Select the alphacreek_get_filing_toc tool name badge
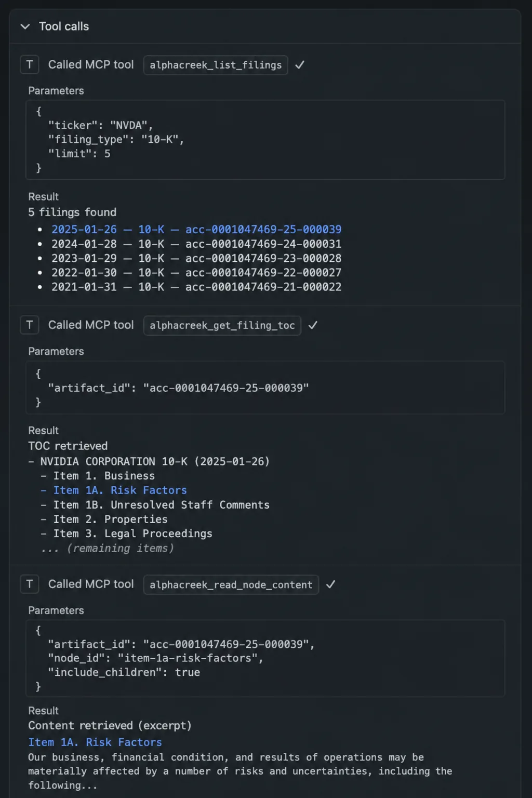 [x=222, y=325]
